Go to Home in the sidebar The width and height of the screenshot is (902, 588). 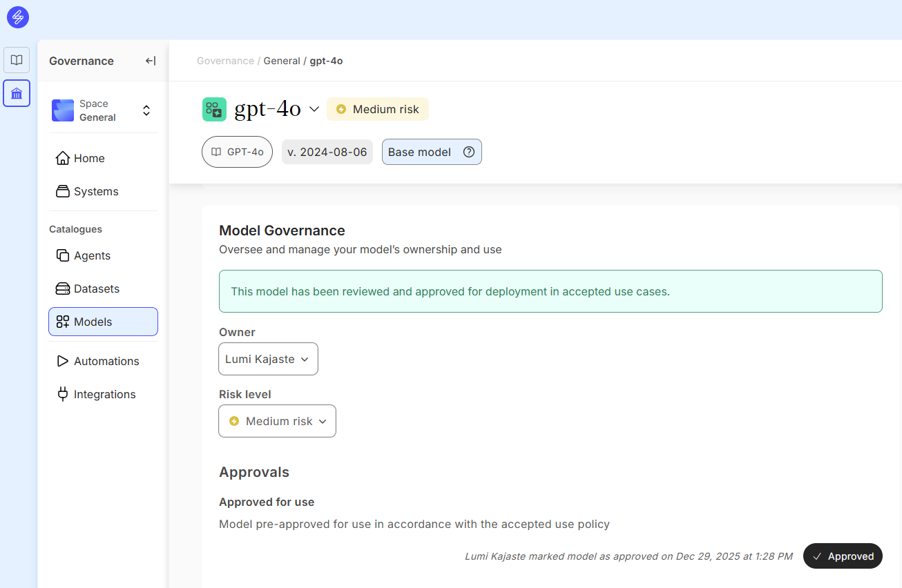coord(89,158)
